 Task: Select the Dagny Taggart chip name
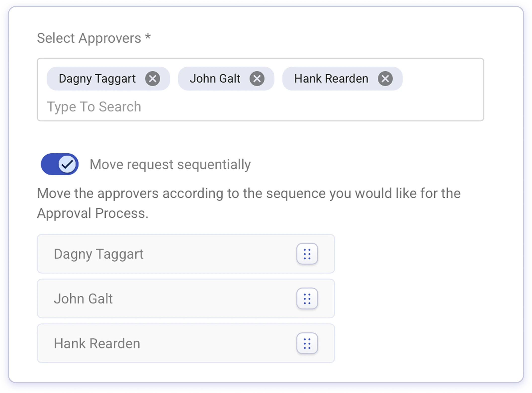[x=97, y=79]
